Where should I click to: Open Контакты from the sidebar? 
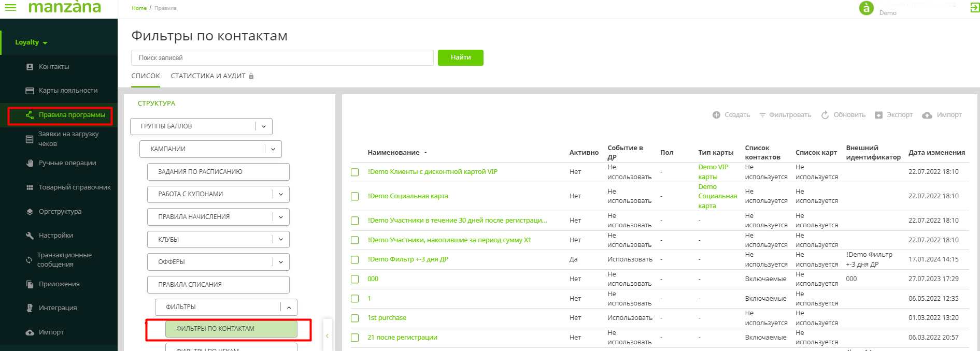tap(54, 67)
